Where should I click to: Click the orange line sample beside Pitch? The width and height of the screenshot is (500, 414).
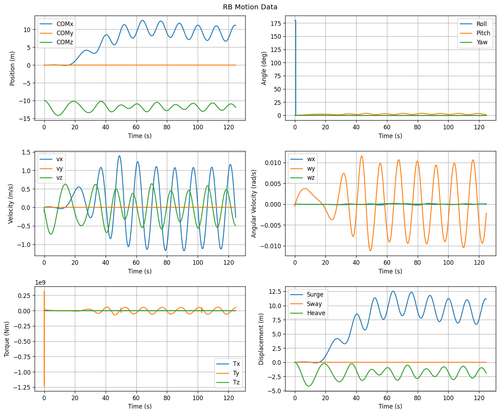[x=466, y=33]
